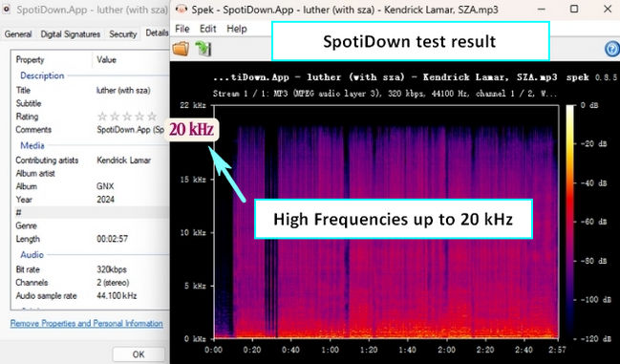The image size is (620, 364).
Task: Open the Help menu in Spek
Action: [237, 29]
